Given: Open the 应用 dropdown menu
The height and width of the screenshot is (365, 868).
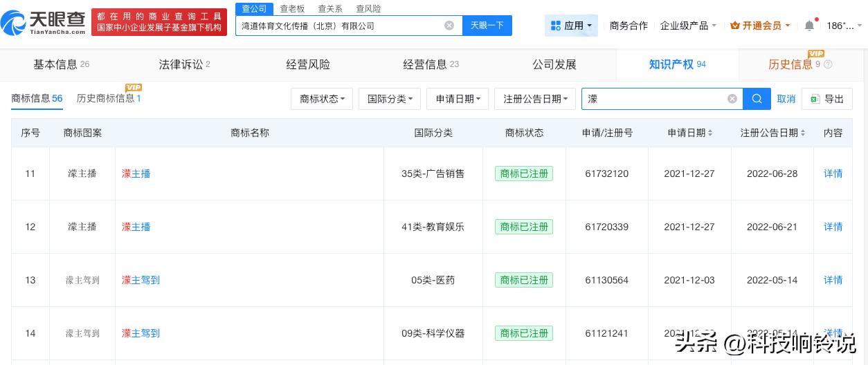Looking at the screenshot, I should [571, 26].
